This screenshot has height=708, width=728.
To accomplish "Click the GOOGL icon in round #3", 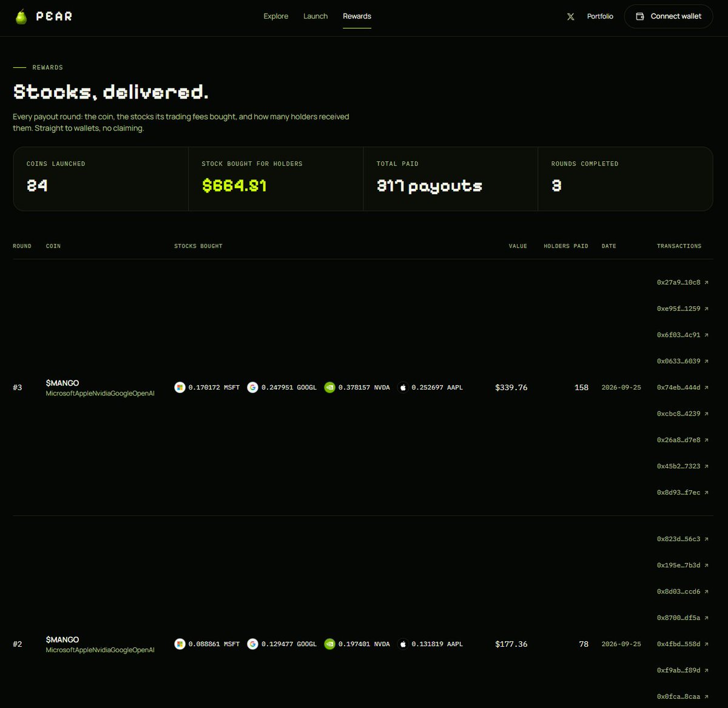I will pyautogui.click(x=252, y=387).
